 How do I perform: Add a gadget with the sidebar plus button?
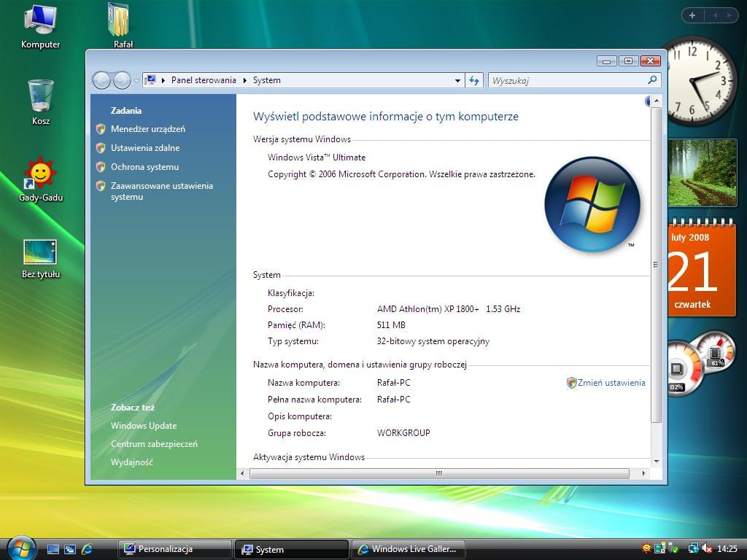click(692, 15)
